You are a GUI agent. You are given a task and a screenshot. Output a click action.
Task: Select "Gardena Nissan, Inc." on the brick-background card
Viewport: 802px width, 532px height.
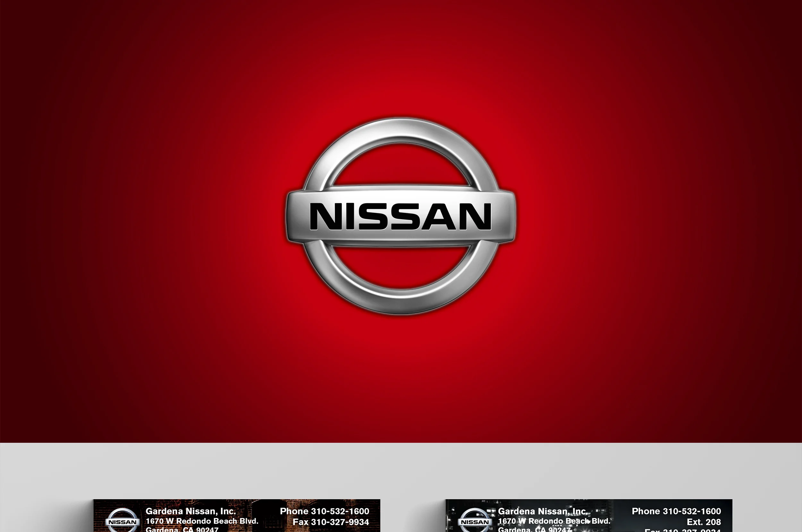tap(190, 511)
